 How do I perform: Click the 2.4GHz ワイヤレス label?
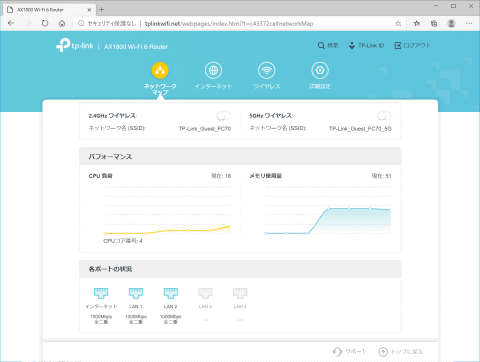(x=113, y=116)
